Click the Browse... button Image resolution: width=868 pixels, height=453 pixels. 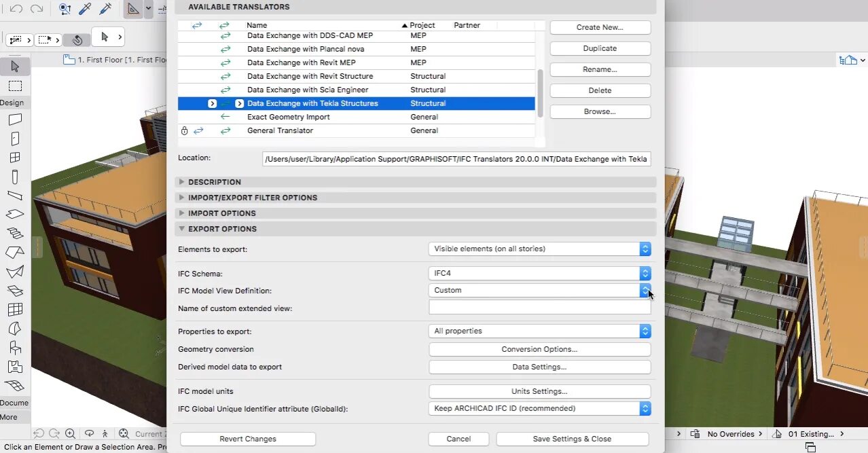pyautogui.click(x=600, y=111)
